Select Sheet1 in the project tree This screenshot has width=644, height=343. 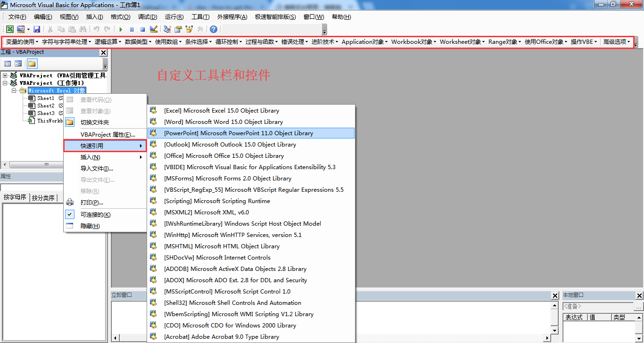[46, 98]
